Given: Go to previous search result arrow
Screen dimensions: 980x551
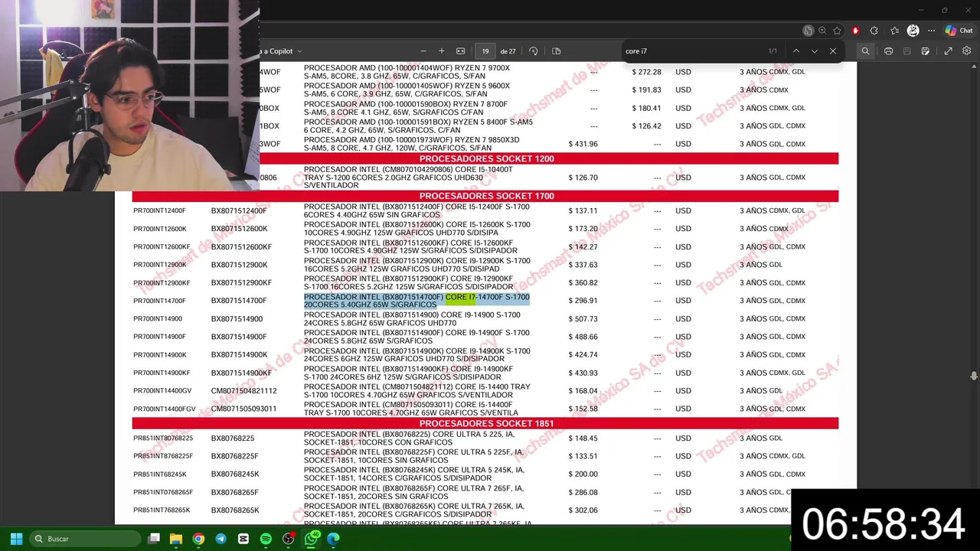Looking at the screenshot, I should (796, 51).
